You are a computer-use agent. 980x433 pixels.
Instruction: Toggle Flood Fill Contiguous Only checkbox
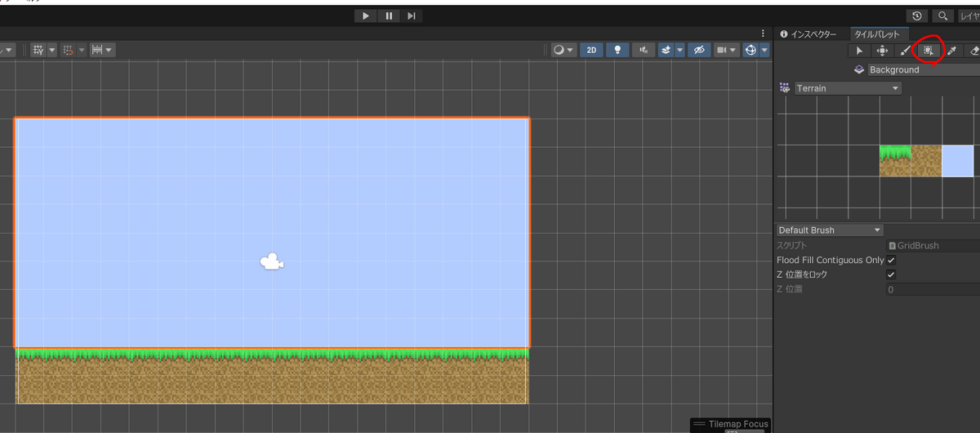(x=892, y=260)
